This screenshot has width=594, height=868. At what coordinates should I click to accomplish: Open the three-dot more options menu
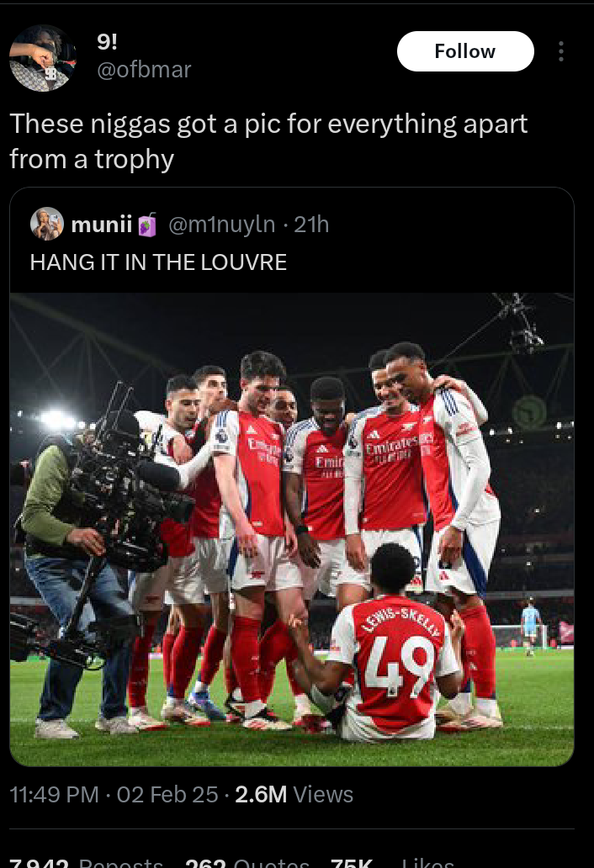[x=561, y=51]
